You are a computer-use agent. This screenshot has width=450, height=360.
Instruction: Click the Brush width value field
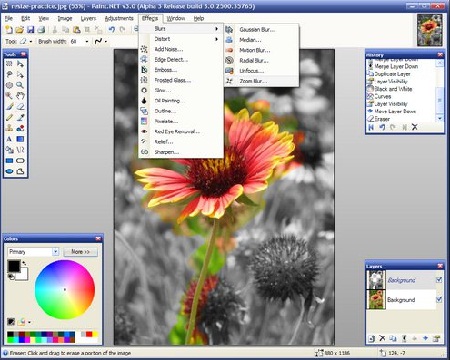click(x=75, y=41)
